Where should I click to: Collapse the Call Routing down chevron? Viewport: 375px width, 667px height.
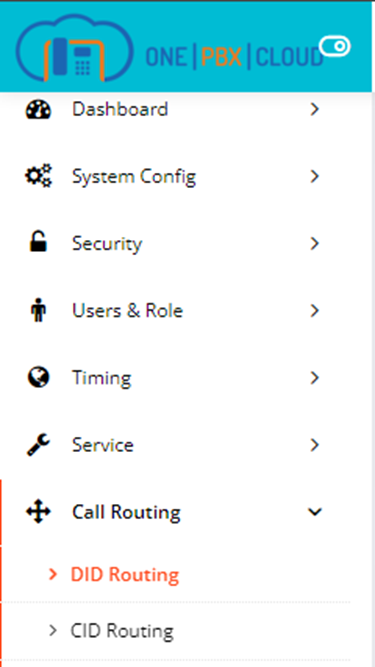[x=315, y=512]
